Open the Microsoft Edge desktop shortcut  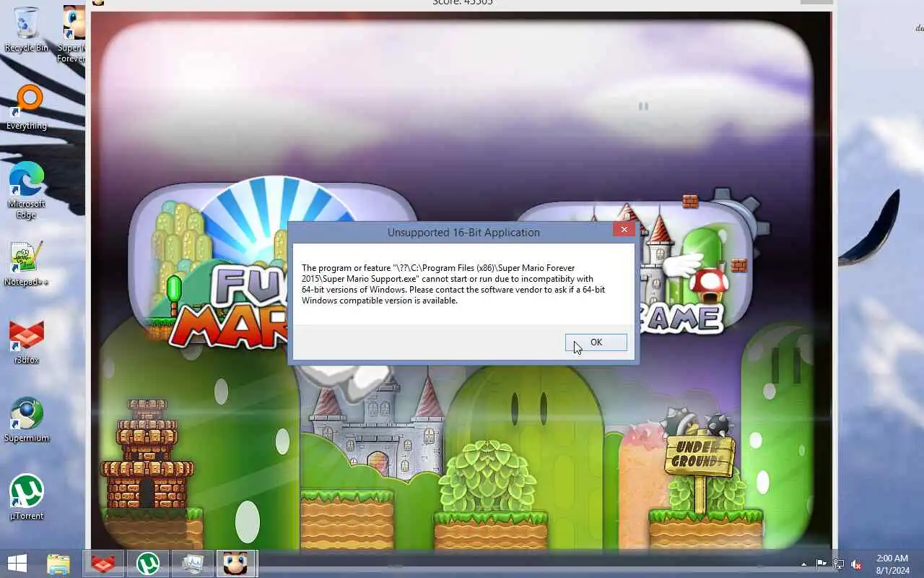(x=27, y=190)
